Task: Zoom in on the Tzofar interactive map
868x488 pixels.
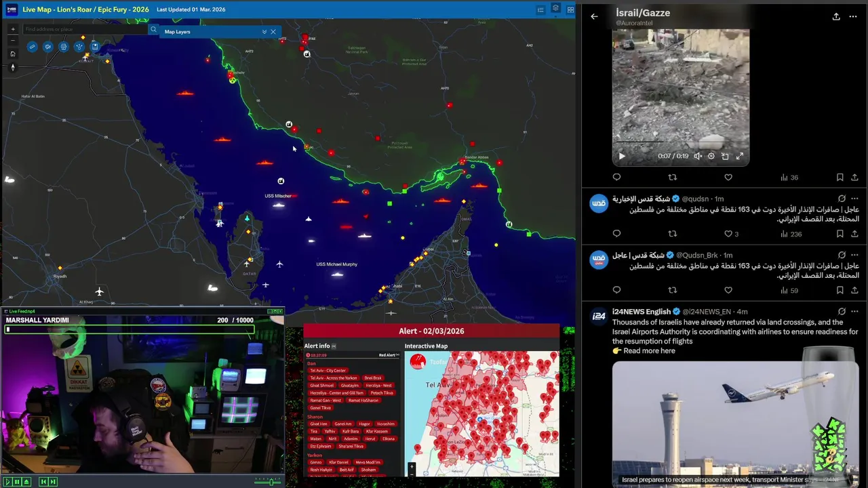Action: click(411, 466)
